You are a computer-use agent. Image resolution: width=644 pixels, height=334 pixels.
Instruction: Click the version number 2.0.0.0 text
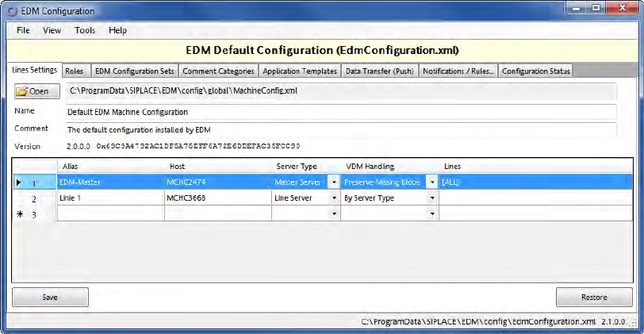tap(78, 146)
